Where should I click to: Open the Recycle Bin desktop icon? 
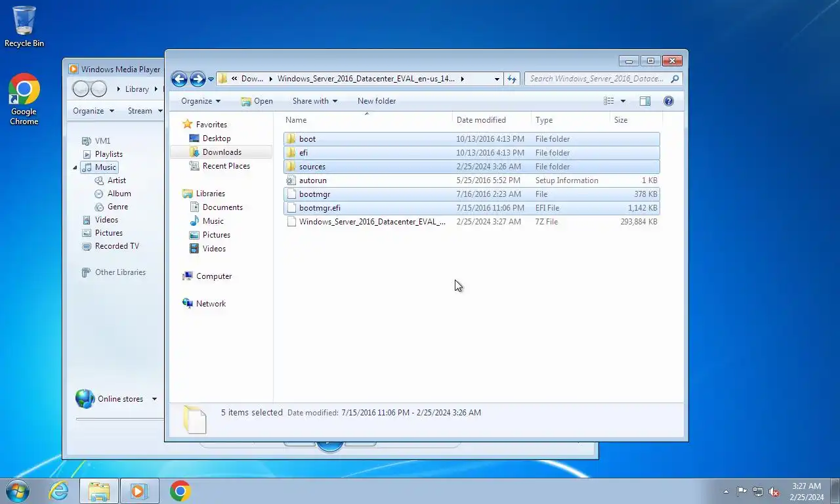point(24,26)
